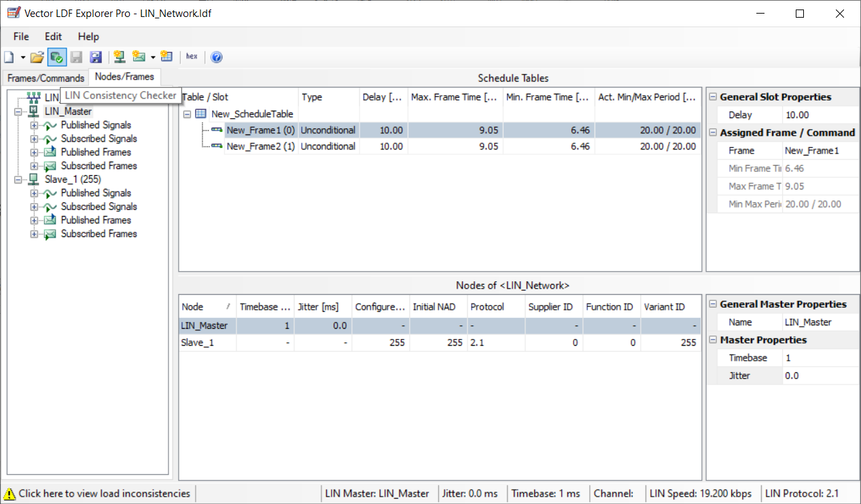
Task: Click the warning triangle in status bar
Action: point(10,494)
